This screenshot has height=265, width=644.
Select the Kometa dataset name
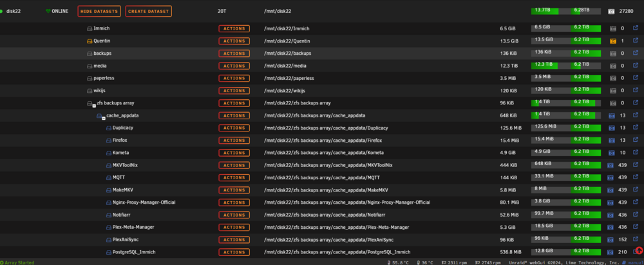[x=121, y=153]
